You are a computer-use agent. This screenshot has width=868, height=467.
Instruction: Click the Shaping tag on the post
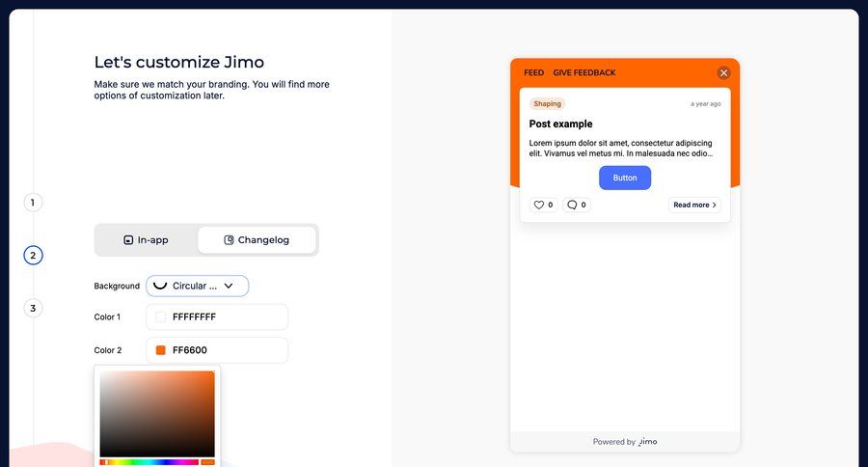pyautogui.click(x=547, y=103)
